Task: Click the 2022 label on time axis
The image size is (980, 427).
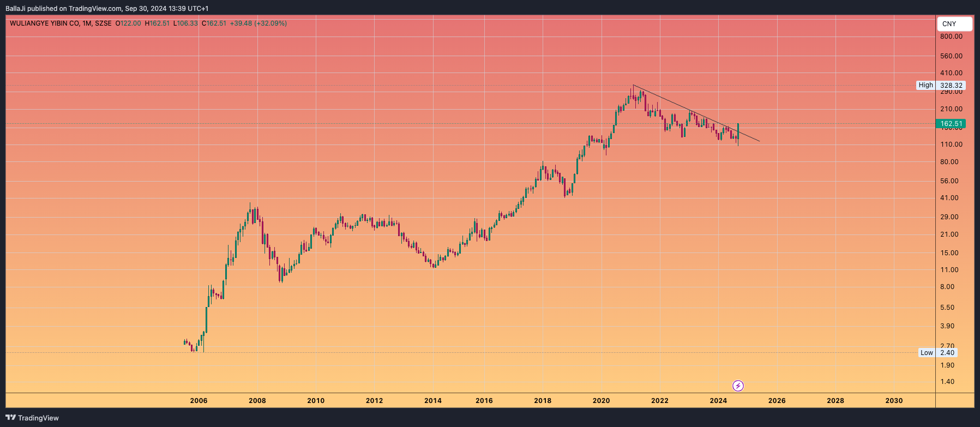Action: [x=660, y=401]
